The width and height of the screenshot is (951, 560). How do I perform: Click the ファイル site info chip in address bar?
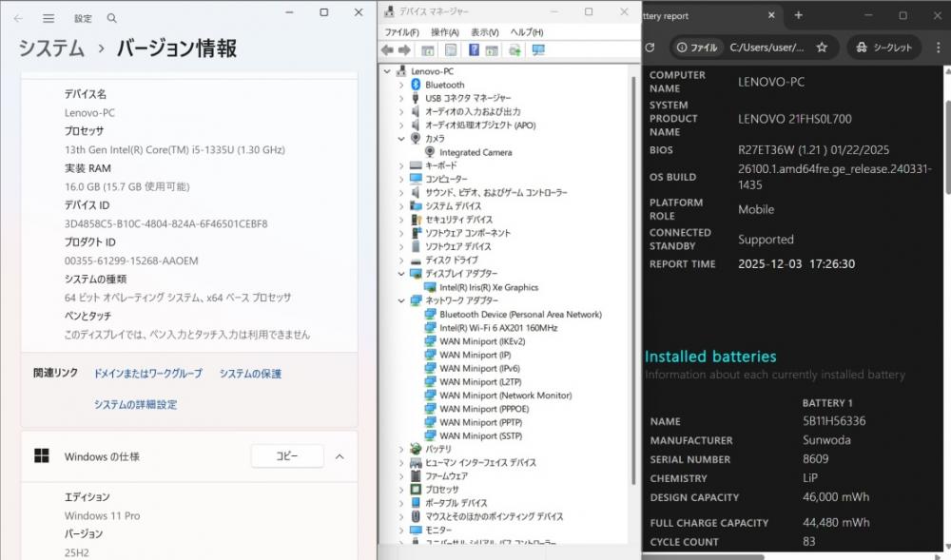[x=697, y=48]
